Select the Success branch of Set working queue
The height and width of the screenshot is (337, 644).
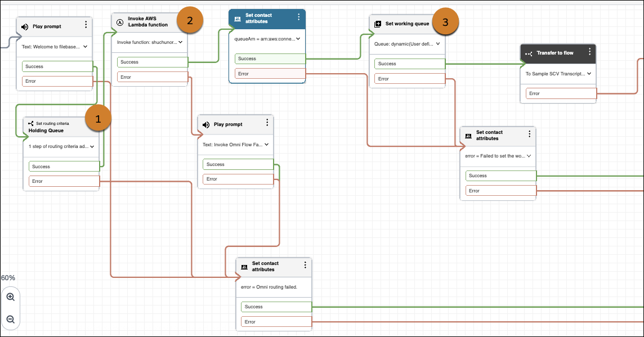click(410, 64)
